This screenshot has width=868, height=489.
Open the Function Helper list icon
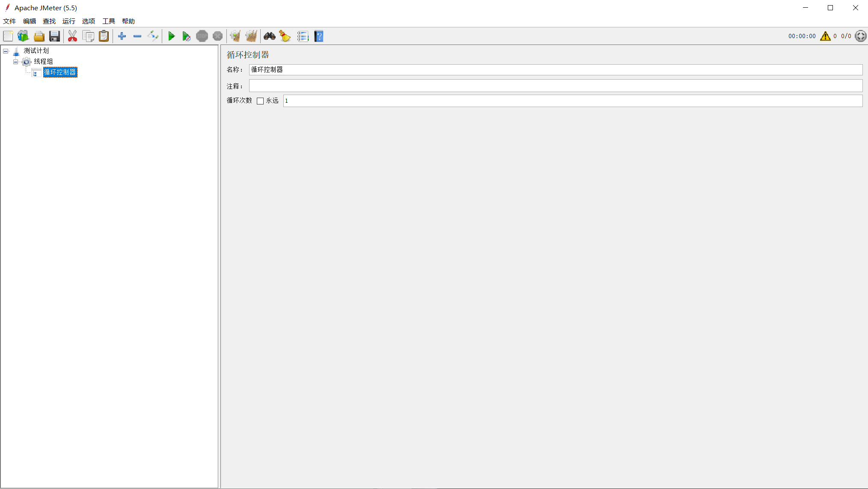[x=303, y=36]
